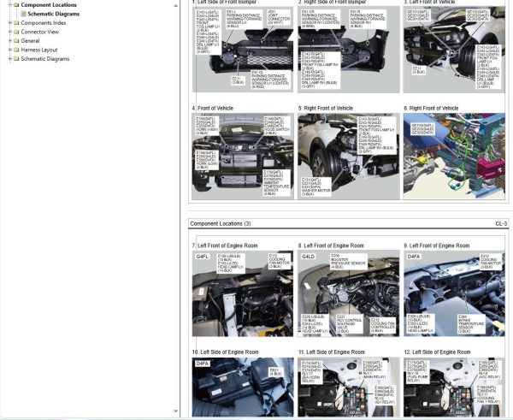Expand the Harness Layout tree node

(10, 50)
